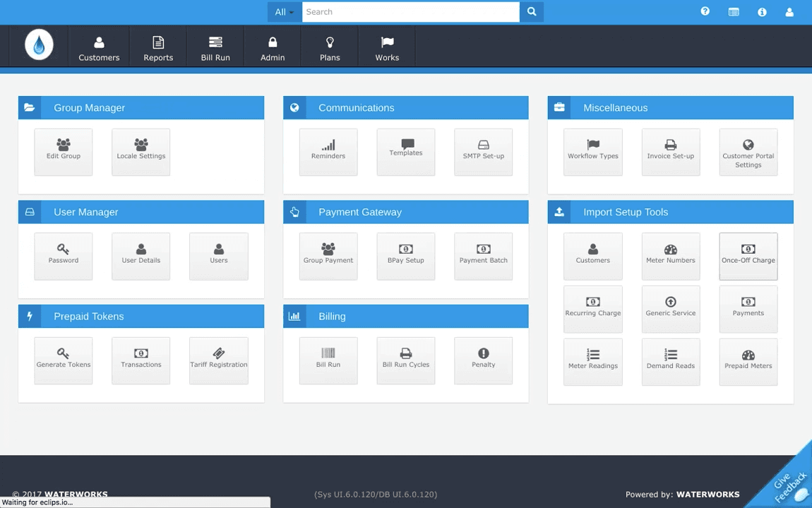The width and height of the screenshot is (812, 508).
Task: Open the Bill Run navigation menu
Action: pos(215,49)
